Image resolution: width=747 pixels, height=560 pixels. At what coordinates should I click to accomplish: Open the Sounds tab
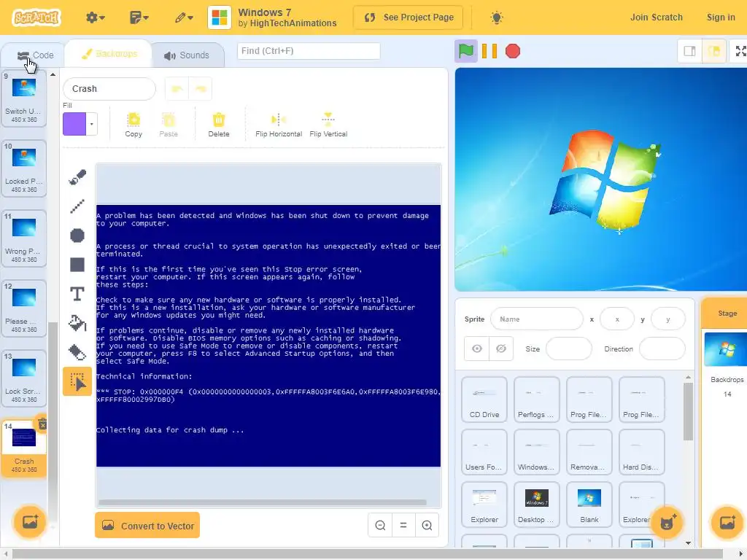point(187,55)
